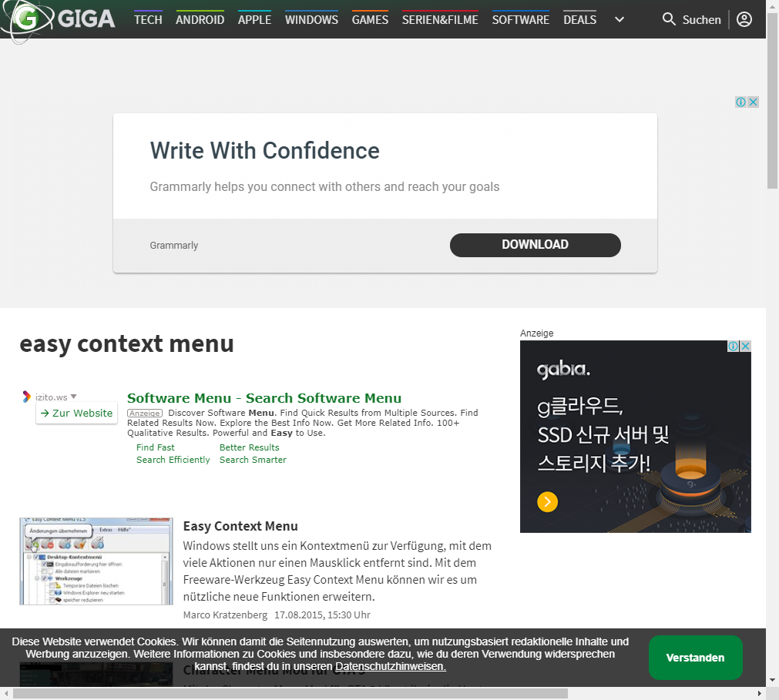Open Software Menu - Search Software Menu link

click(x=264, y=398)
